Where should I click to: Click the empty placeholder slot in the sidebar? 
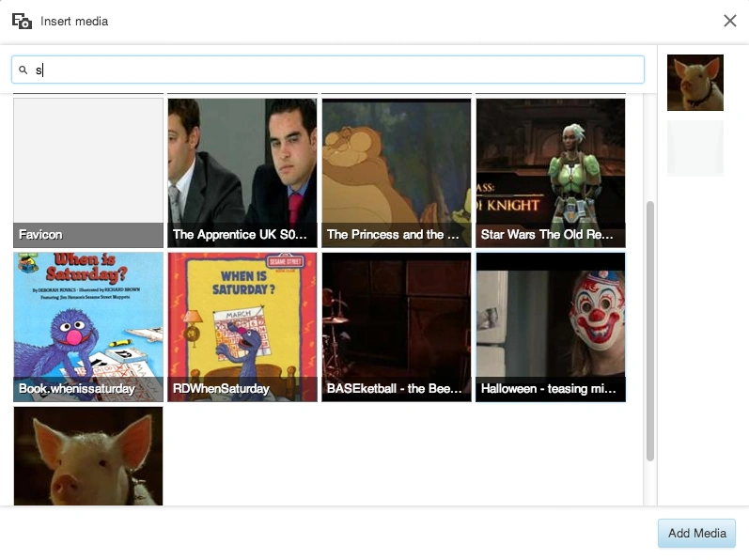[x=694, y=148]
